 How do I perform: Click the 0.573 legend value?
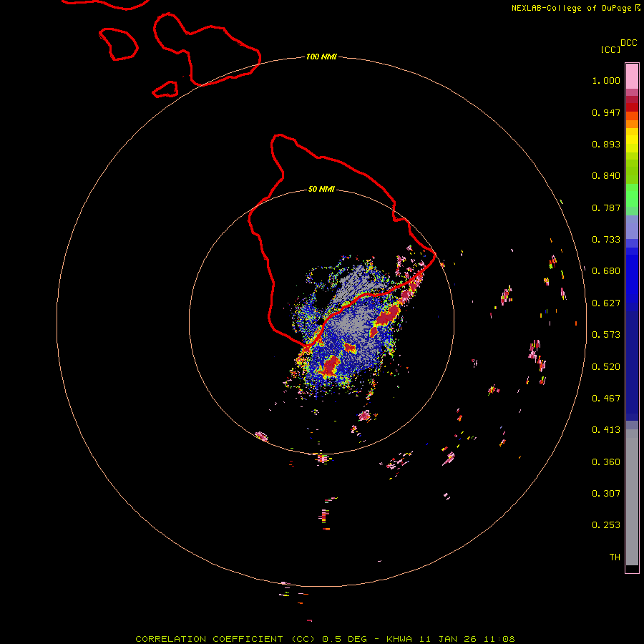tap(606, 335)
